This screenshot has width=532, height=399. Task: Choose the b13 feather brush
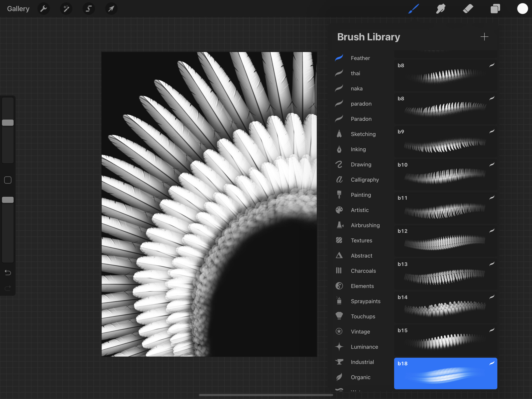445,274
